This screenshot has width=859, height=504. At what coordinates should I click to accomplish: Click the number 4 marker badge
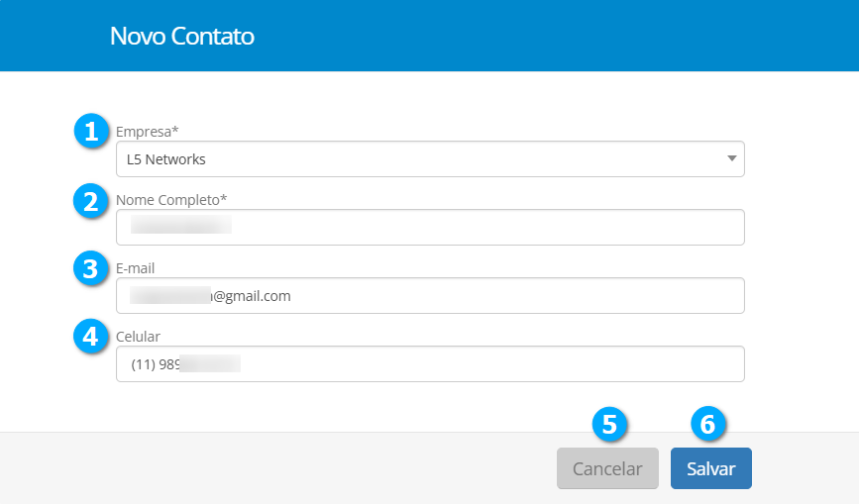pyautogui.click(x=91, y=337)
